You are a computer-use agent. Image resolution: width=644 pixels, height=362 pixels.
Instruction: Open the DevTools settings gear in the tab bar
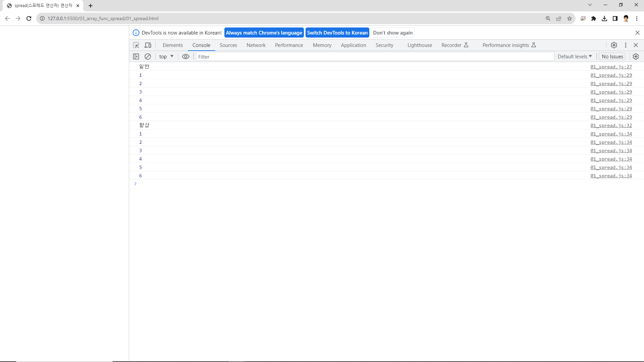614,45
